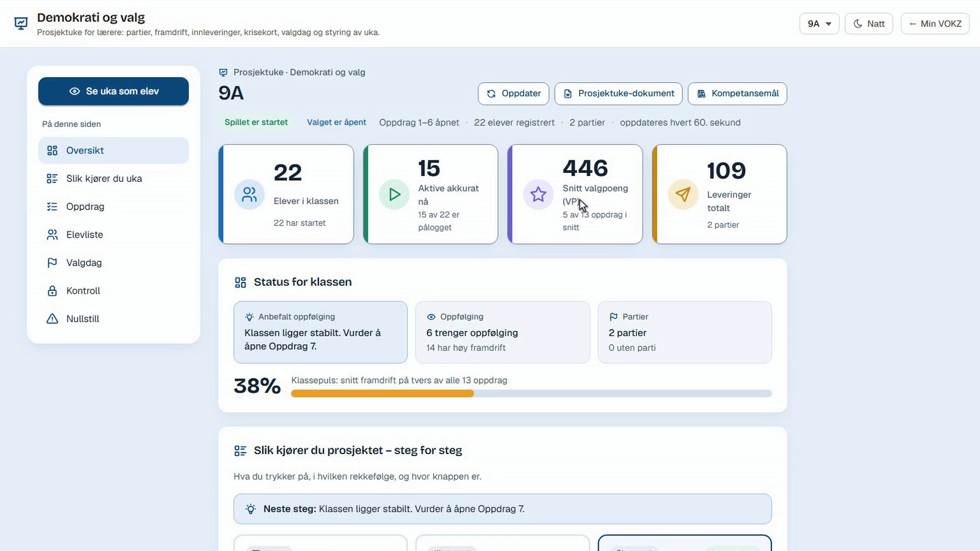
Task: Click the padlock icon next to Kontroll
Action: coord(52,291)
